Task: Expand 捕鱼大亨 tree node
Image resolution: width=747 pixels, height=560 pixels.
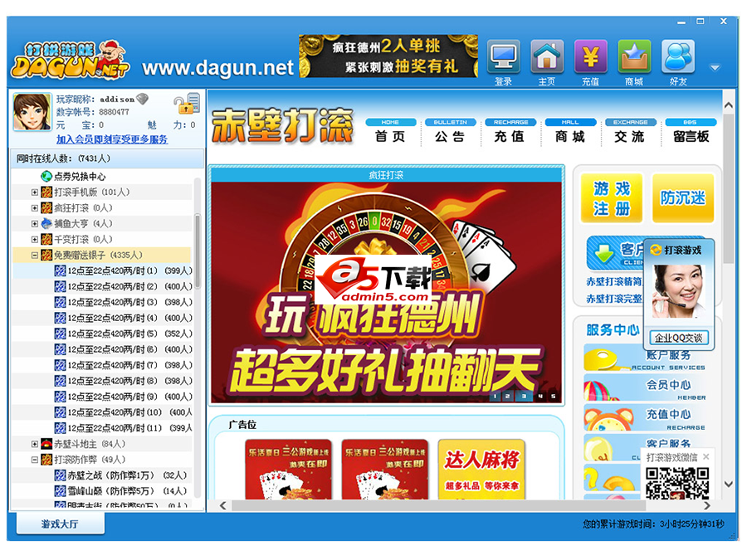Action: [34, 224]
